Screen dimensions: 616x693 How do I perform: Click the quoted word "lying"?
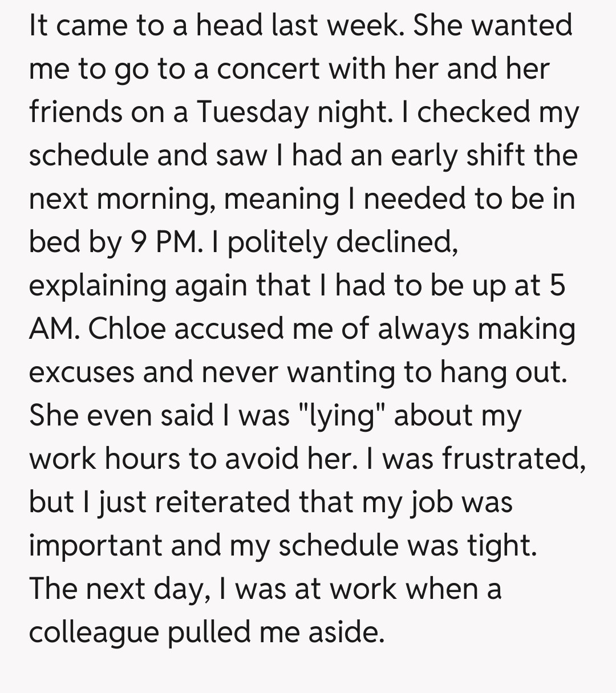[341, 415]
